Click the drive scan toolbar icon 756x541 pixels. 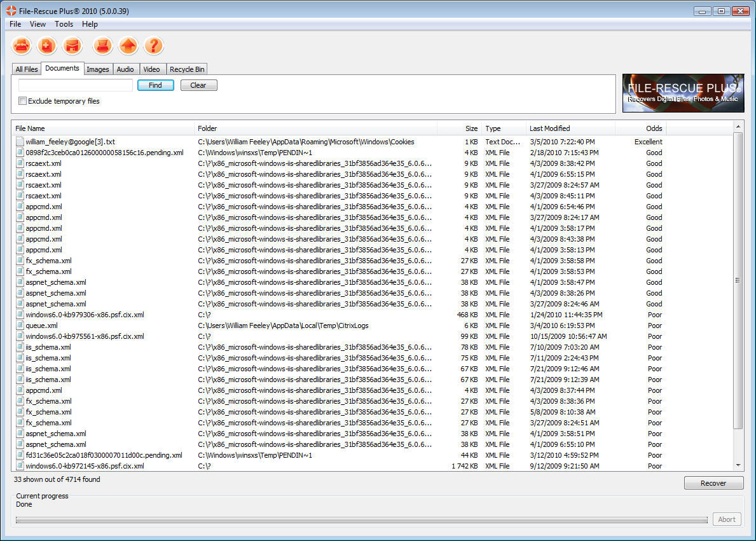click(x=22, y=46)
